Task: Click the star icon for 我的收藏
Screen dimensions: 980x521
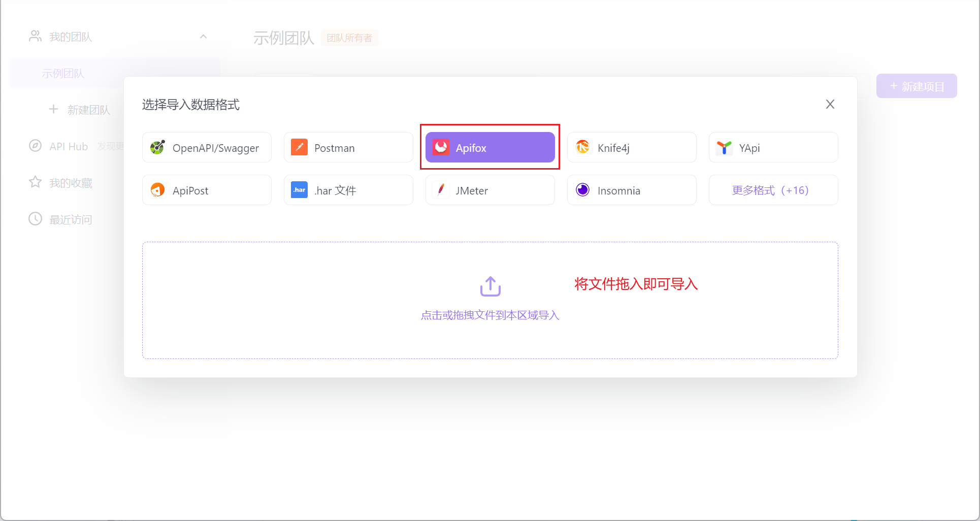Action: tap(35, 182)
